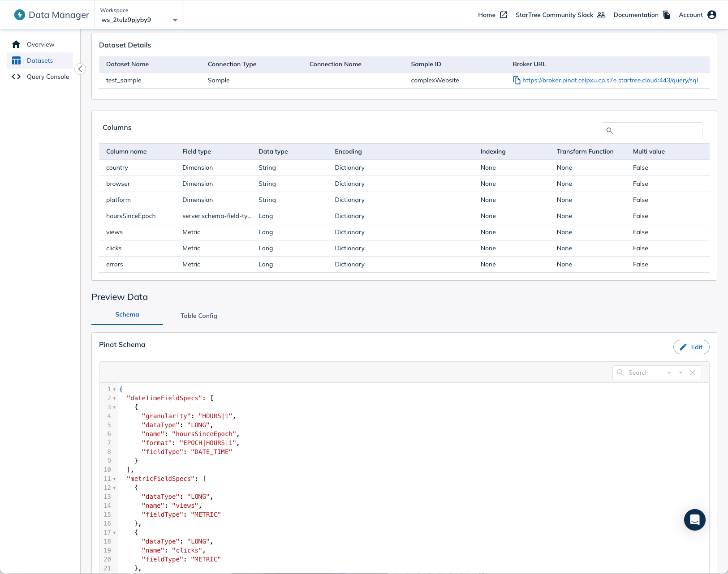Screen dimensions: 728x574
Task: Open Query Console via code brackets icon
Action: click(x=16, y=77)
